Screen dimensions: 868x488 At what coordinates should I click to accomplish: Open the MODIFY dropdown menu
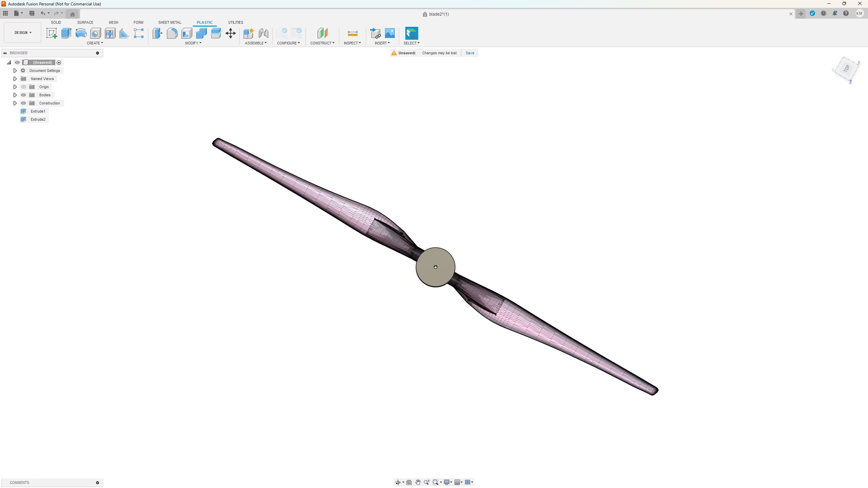point(193,43)
